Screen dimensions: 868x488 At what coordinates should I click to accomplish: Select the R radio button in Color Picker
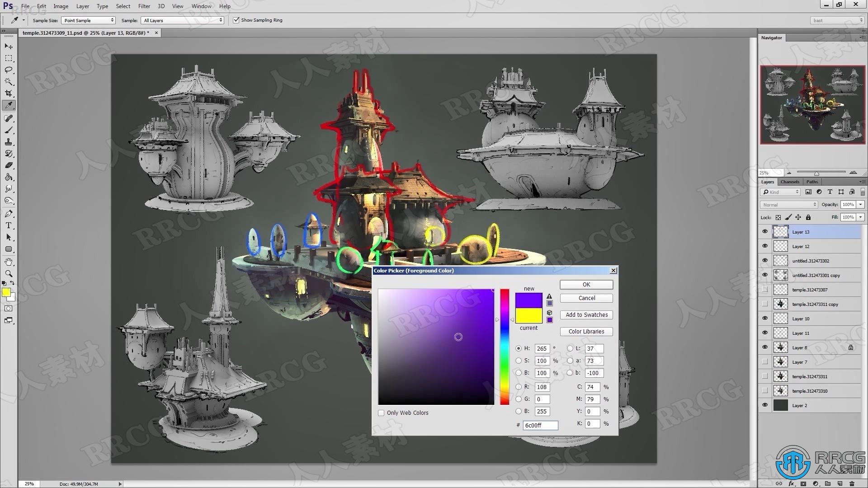(x=518, y=387)
